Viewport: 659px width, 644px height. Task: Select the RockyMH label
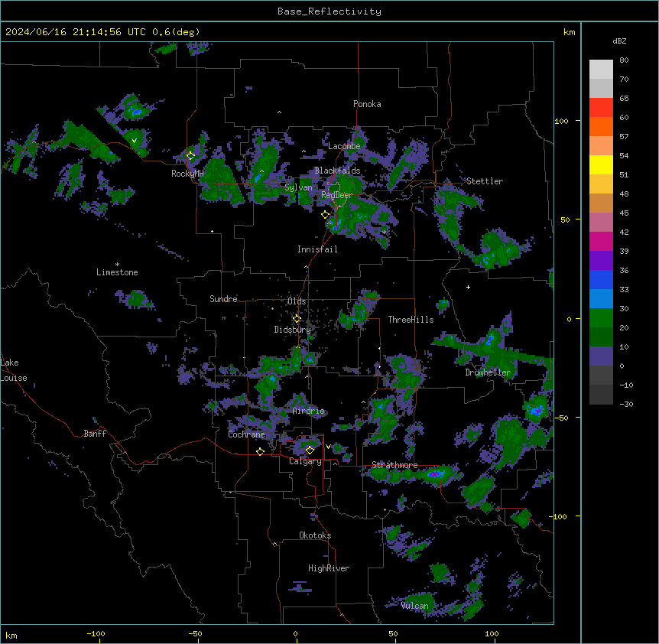coord(187,174)
